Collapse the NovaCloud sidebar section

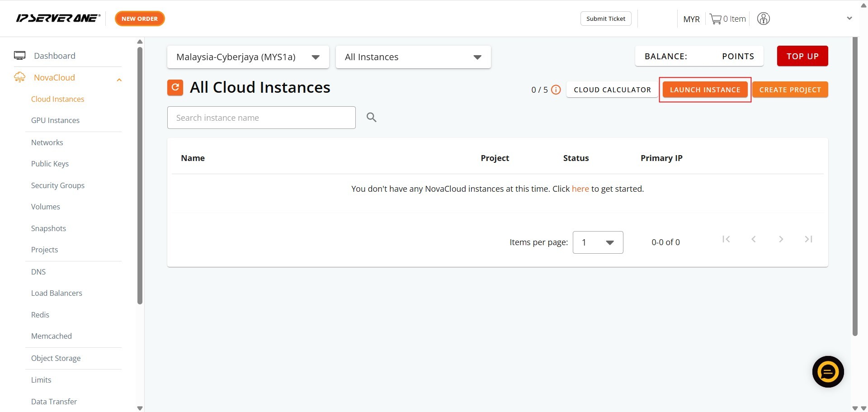(119, 80)
